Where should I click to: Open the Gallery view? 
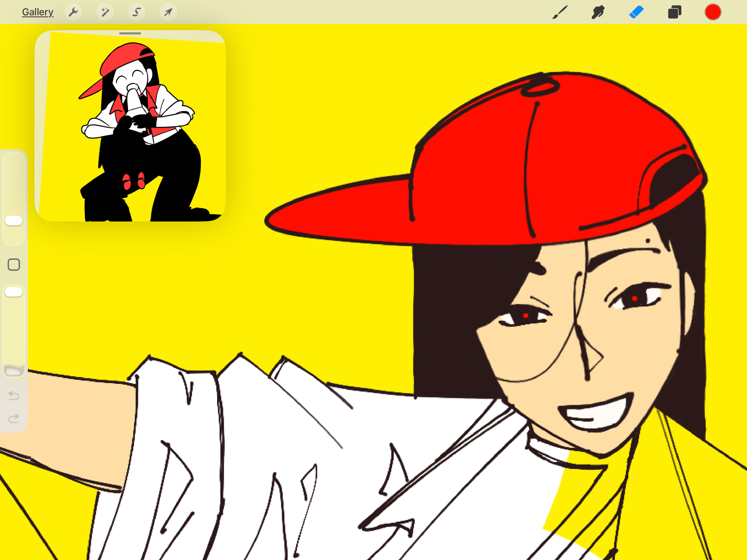click(x=37, y=12)
